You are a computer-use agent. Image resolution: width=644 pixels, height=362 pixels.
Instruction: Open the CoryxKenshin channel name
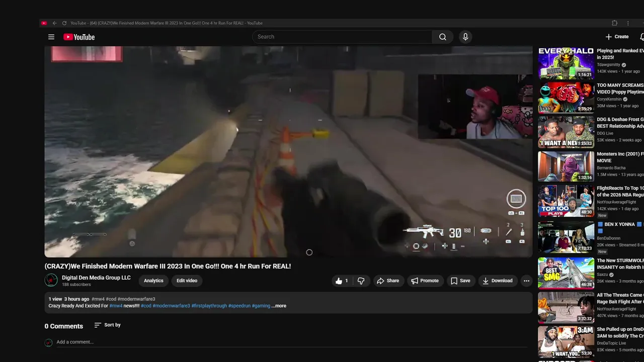(x=609, y=99)
